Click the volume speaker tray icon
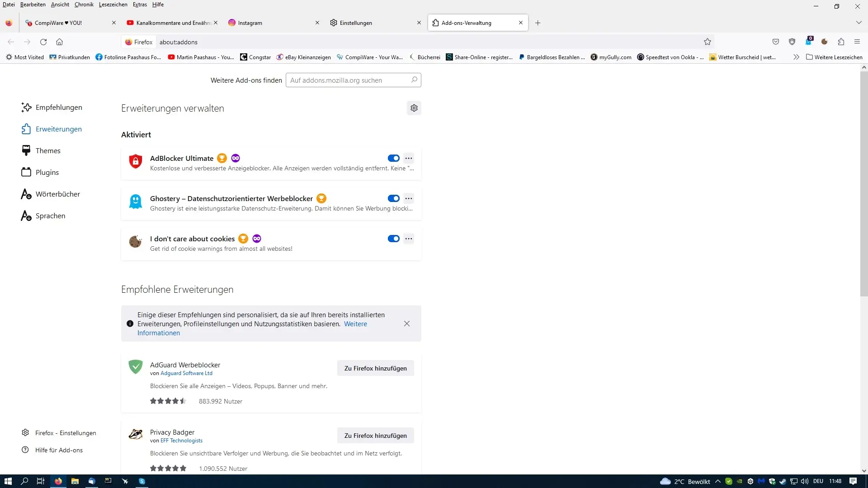 pyautogui.click(x=805, y=481)
